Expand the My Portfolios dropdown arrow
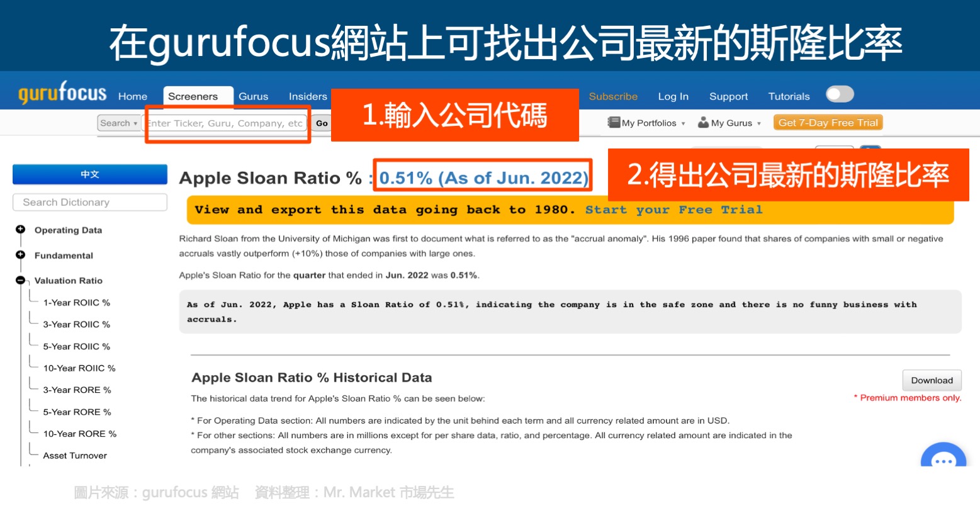Viewport: 980px width, 513px height. point(683,123)
